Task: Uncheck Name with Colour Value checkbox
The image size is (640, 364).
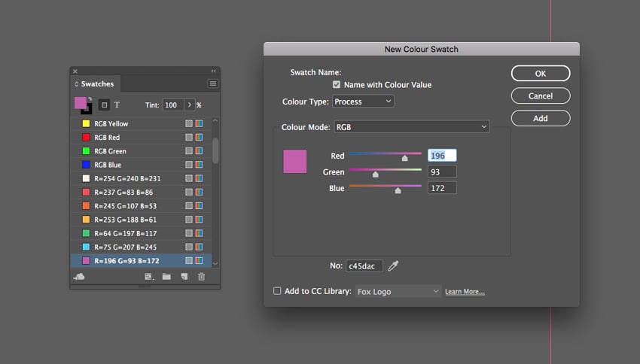Action: [337, 85]
